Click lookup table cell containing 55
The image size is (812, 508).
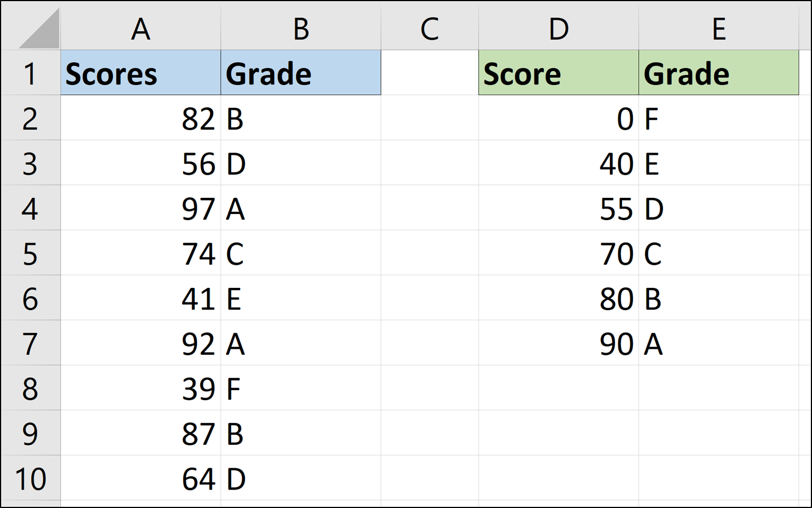(558, 209)
